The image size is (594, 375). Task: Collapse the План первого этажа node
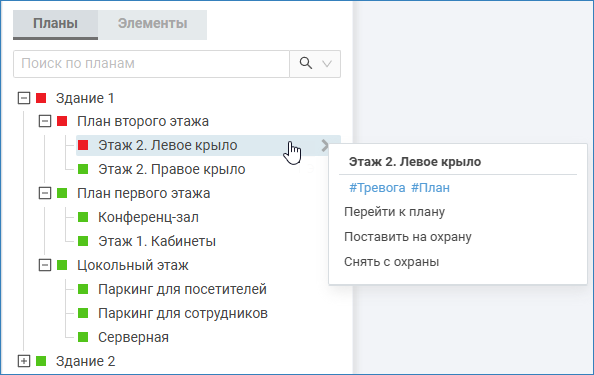45,193
